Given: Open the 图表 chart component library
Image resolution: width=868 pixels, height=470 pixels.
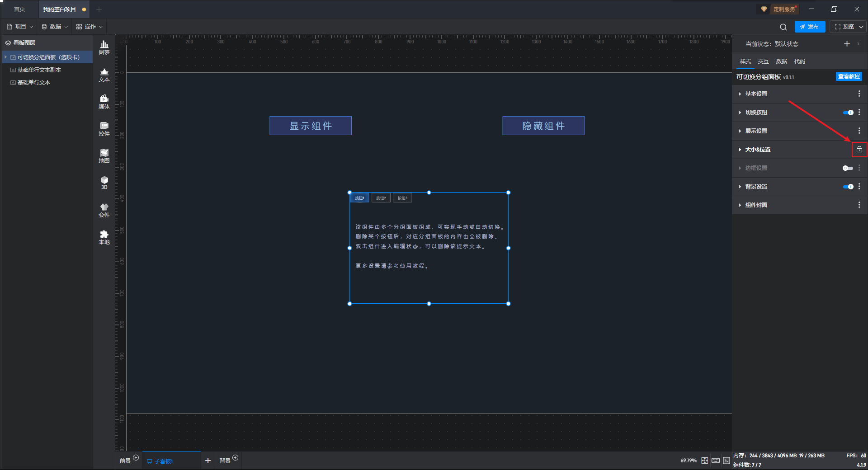Looking at the screenshot, I should 104,47.
